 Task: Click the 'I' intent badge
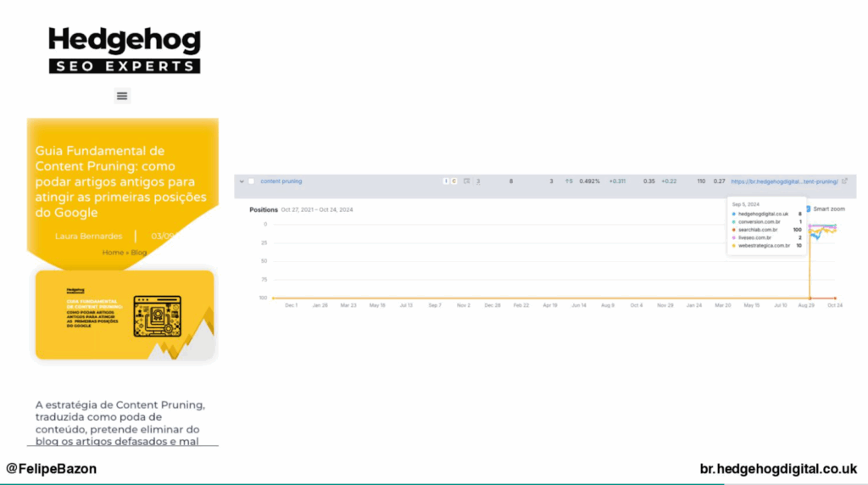point(446,181)
